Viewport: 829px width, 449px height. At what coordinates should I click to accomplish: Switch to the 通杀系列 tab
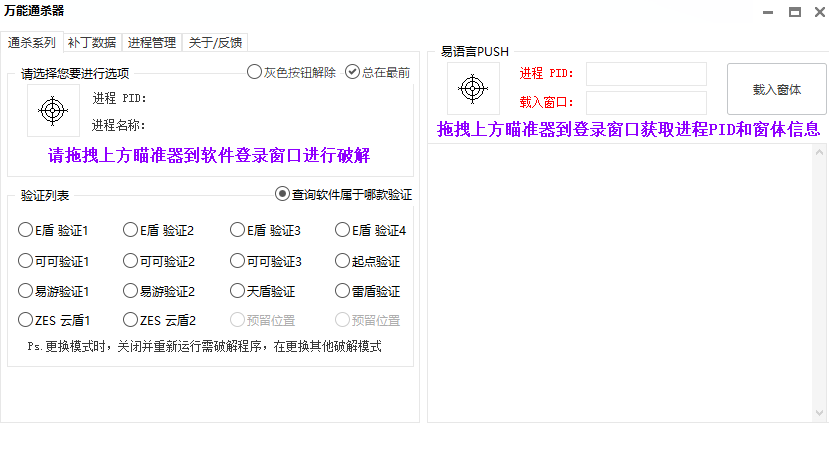click(x=32, y=42)
